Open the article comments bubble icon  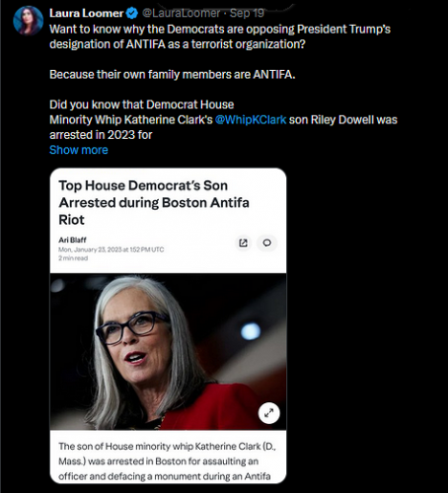[x=266, y=243]
